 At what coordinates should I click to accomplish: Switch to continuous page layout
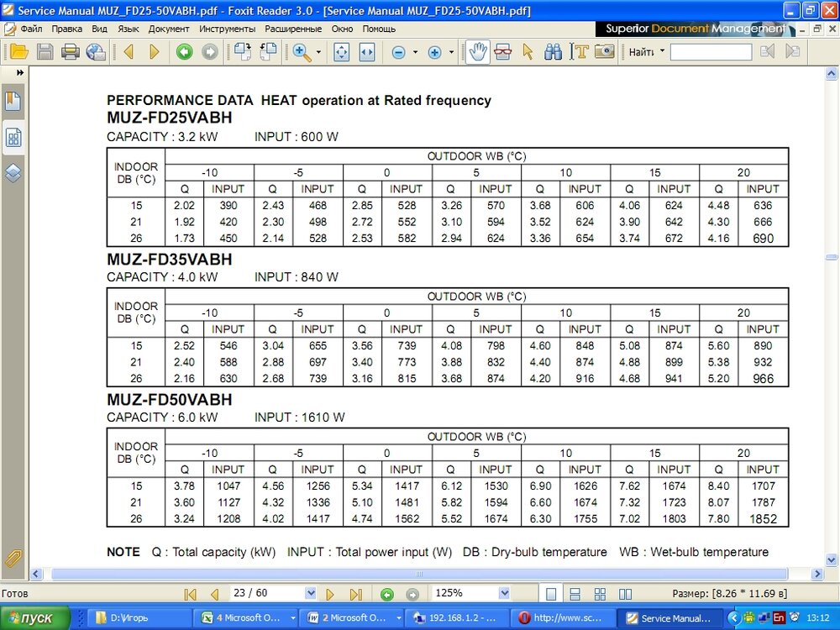575,594
